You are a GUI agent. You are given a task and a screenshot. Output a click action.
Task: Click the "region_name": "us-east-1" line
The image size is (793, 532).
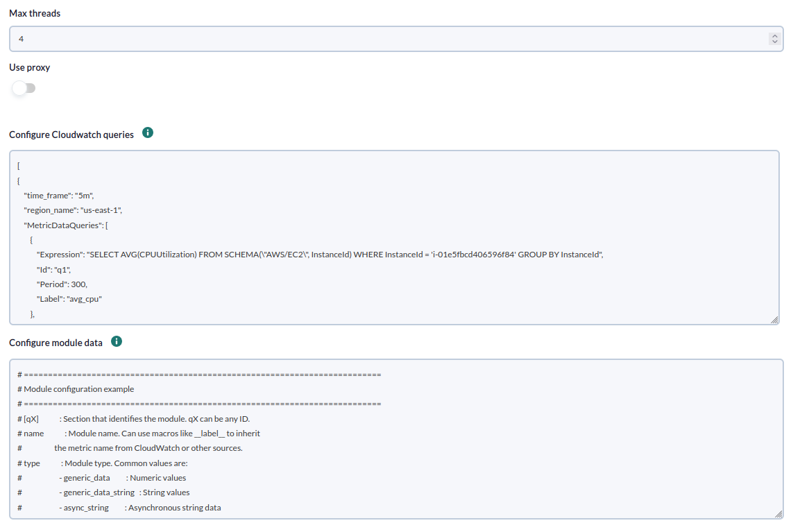point(73,210)
